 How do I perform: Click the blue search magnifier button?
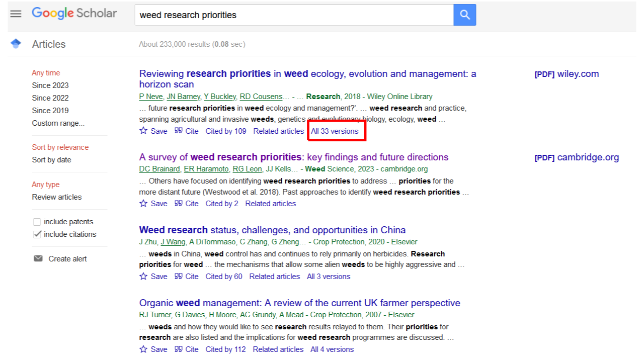tap(464, 15)
